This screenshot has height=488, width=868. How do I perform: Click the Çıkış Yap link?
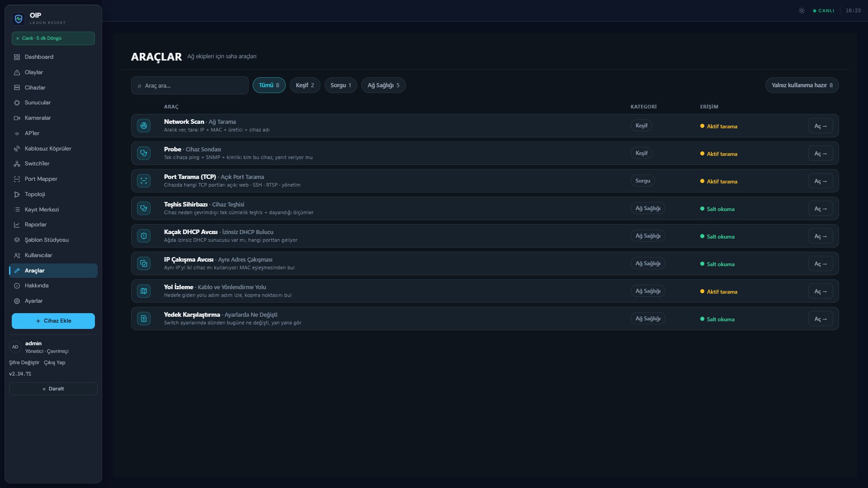click(x=55, y=362)
